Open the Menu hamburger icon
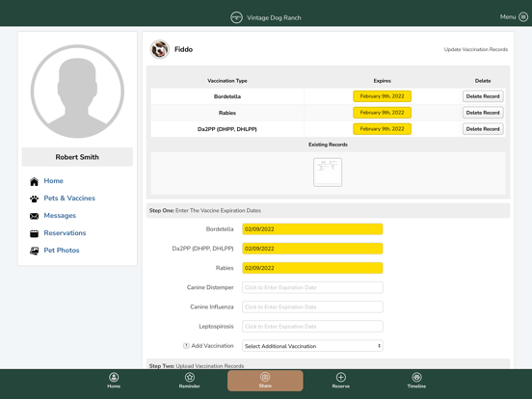The width and height of the screenshot is (532, 399). (523, 17)
